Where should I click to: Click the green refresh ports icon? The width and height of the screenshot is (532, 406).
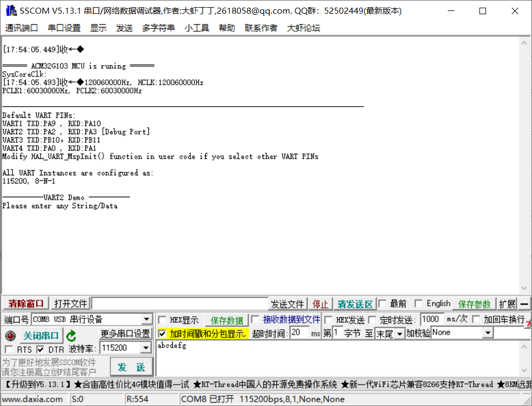[x=71, y=336]
